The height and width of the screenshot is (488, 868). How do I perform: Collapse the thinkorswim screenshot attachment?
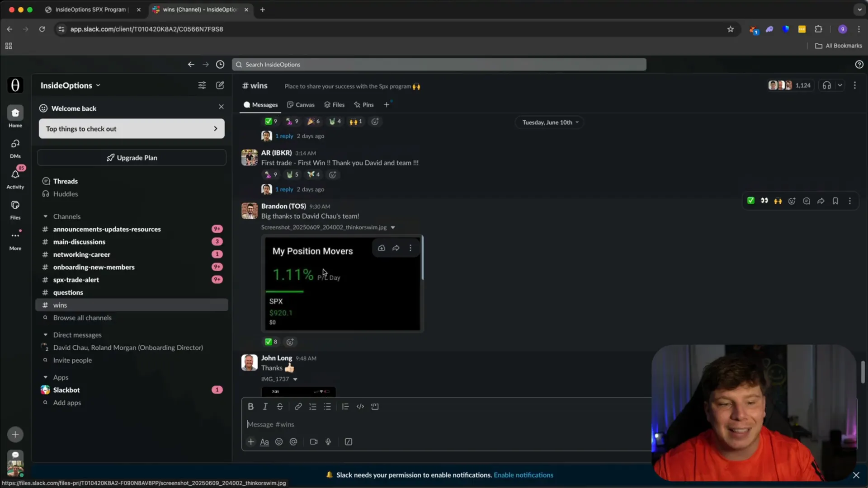coord(393,228)
